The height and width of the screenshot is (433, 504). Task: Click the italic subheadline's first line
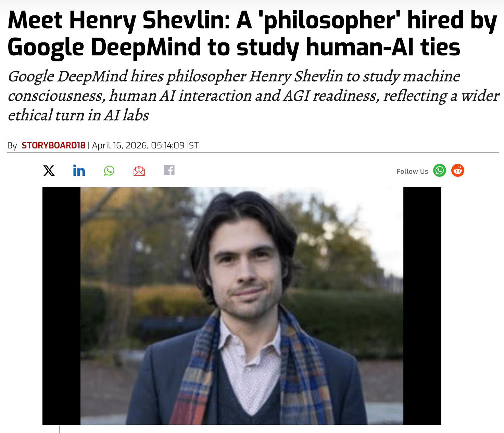click(234, 76)
